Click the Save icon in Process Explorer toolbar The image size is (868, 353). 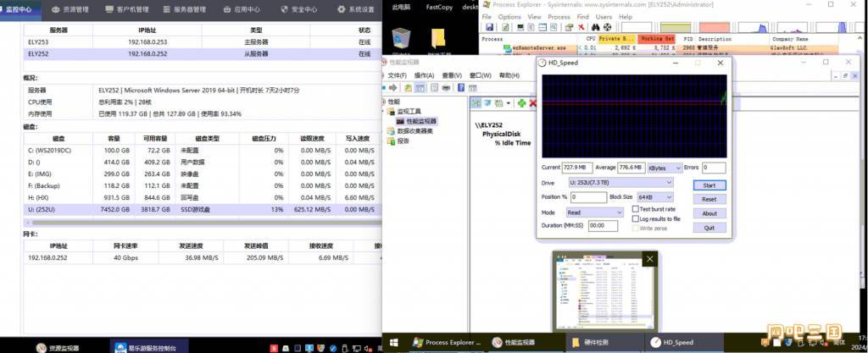point(489,27)
